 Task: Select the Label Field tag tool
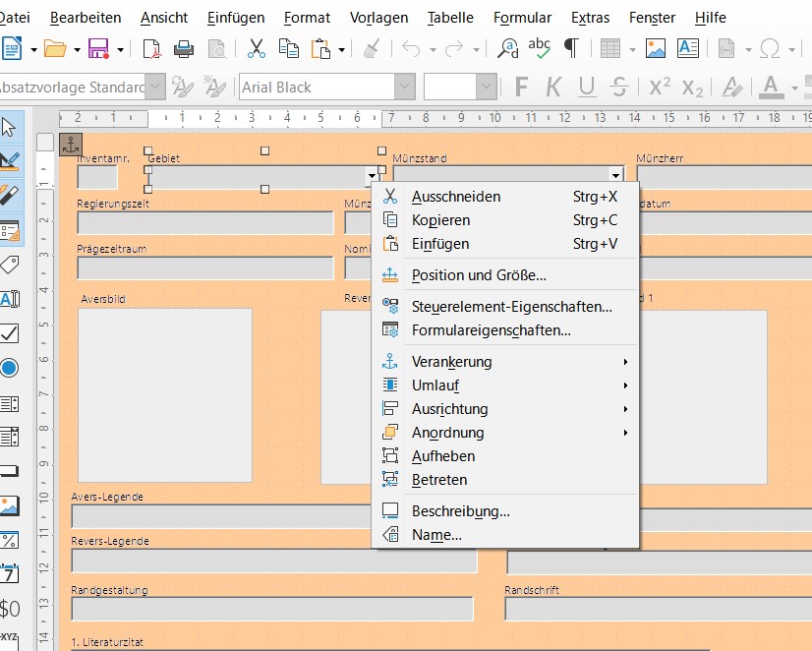point(10,265)
